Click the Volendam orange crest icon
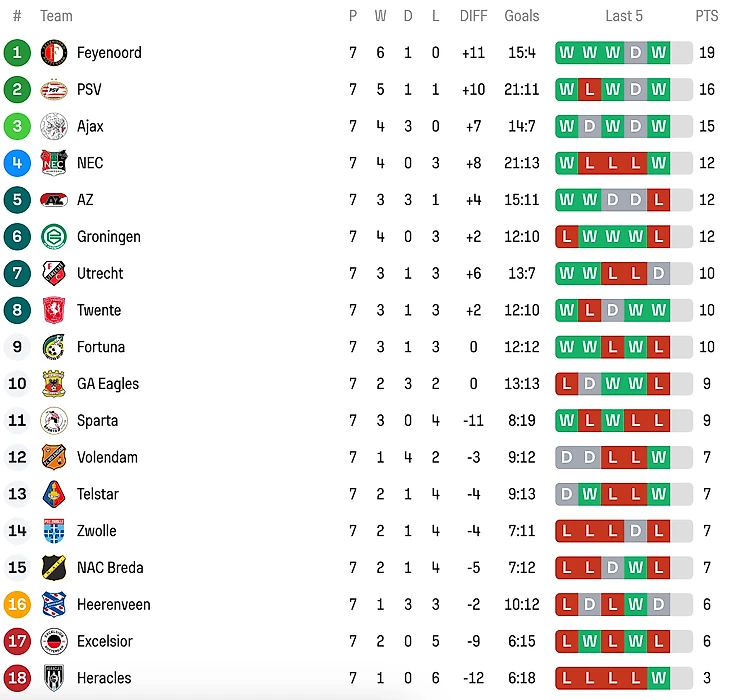Screen dimensions: 730x700 [x=54, y=458]
